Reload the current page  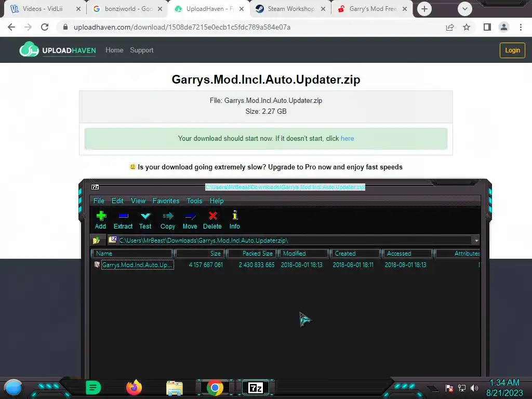tap(45, 27)
